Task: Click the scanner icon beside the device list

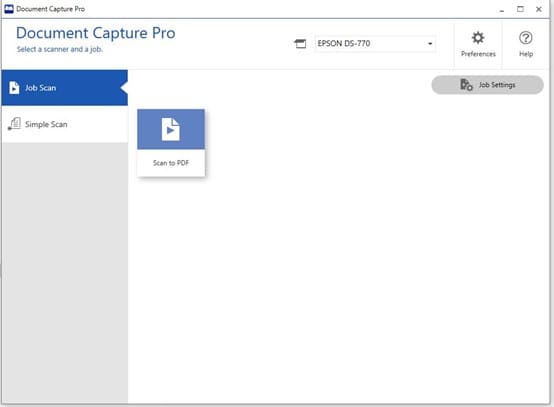Action: click(x=300, y=44)
